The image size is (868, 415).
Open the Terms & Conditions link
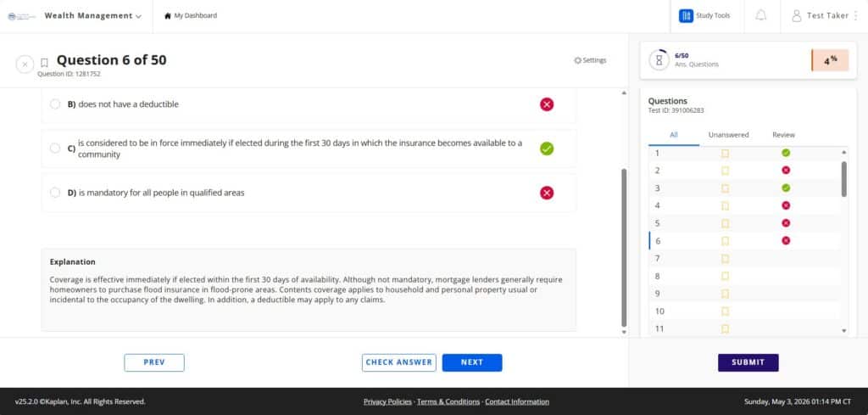click(448, 401)
